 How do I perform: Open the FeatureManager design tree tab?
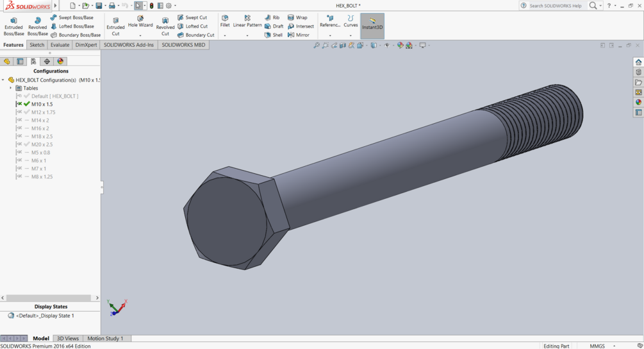7,61
